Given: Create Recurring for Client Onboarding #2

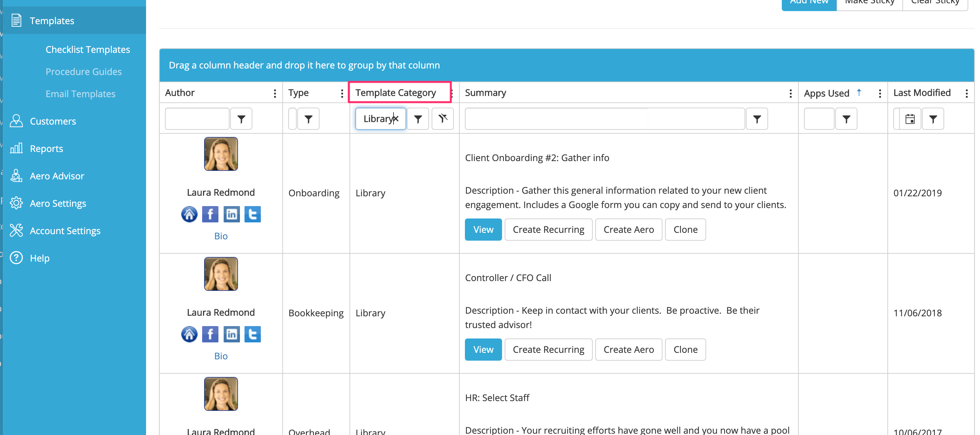Looking at the screenshot, I should (x=549, y=230).
